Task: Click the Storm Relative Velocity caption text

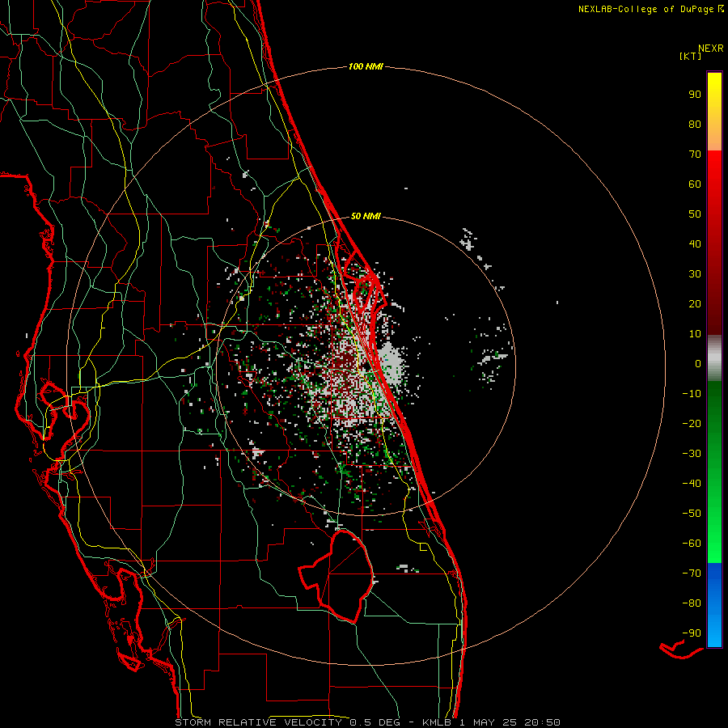Action: (367, 722)
